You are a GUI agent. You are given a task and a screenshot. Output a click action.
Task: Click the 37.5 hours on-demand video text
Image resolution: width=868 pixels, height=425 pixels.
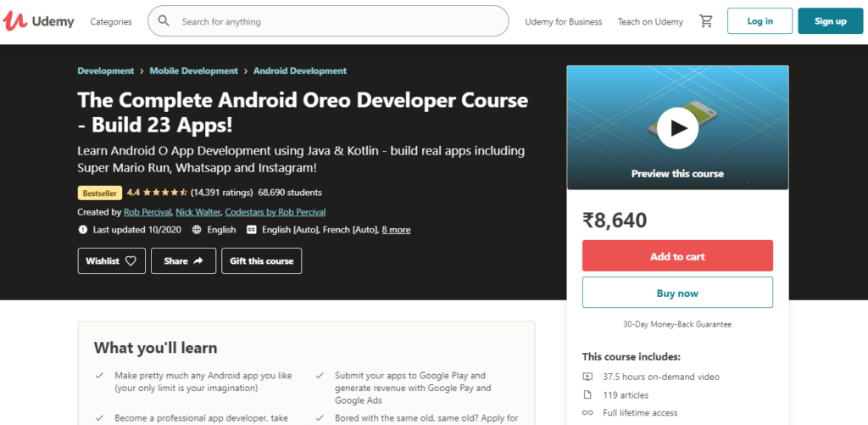(661, 377)
